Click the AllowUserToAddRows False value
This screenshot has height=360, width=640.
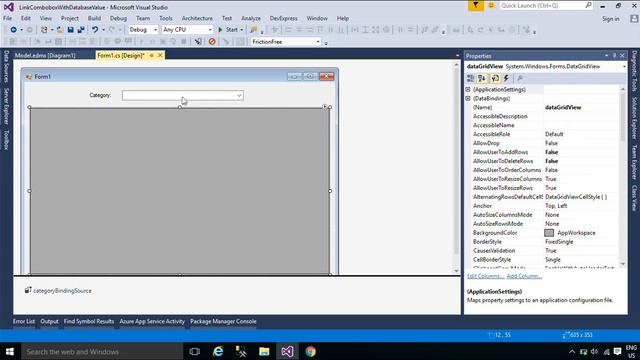pos(551,152)
